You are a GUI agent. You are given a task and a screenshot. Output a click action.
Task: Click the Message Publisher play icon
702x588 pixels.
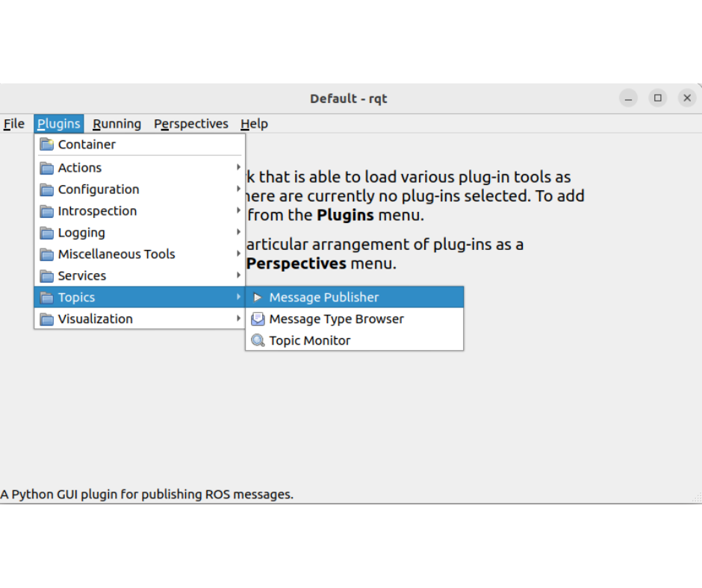pyautogui.click(x=258, y=297)
